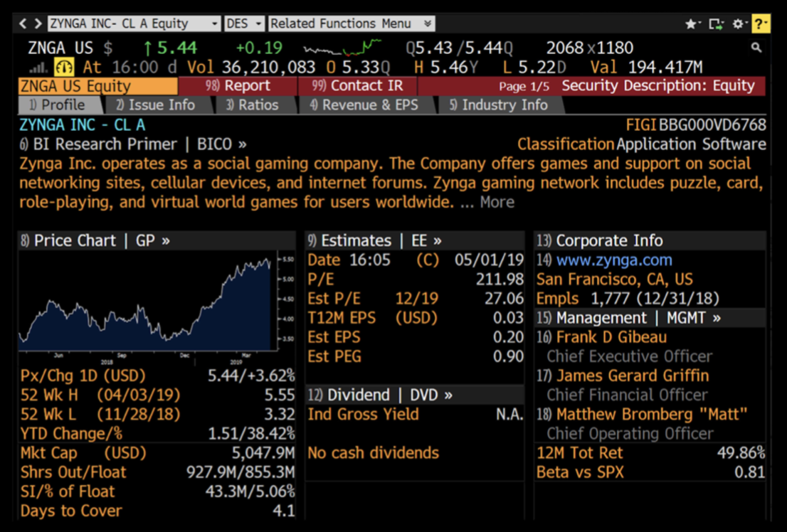Click the ZNGA US Equity field

click(98, 86)
